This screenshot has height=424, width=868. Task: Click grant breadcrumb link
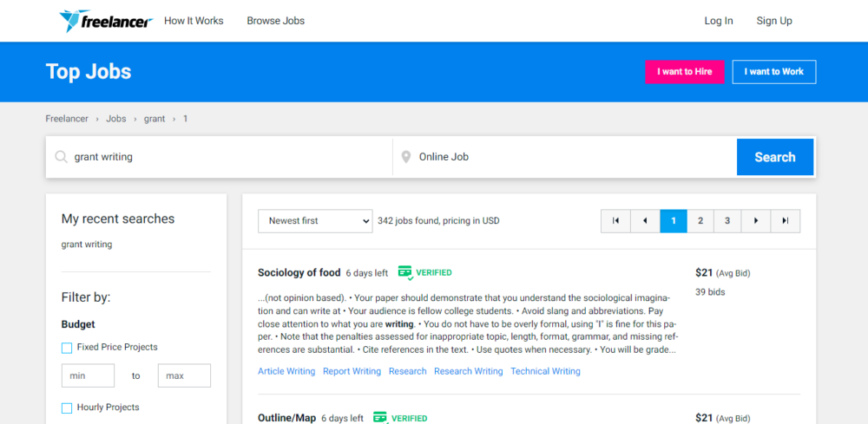click(x=155, y=119)
